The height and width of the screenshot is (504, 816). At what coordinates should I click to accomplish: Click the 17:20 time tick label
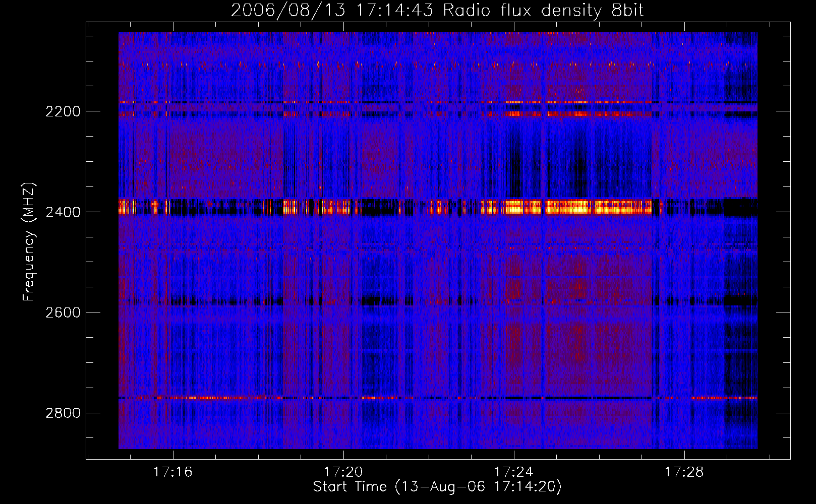click(x=343, y=472)
